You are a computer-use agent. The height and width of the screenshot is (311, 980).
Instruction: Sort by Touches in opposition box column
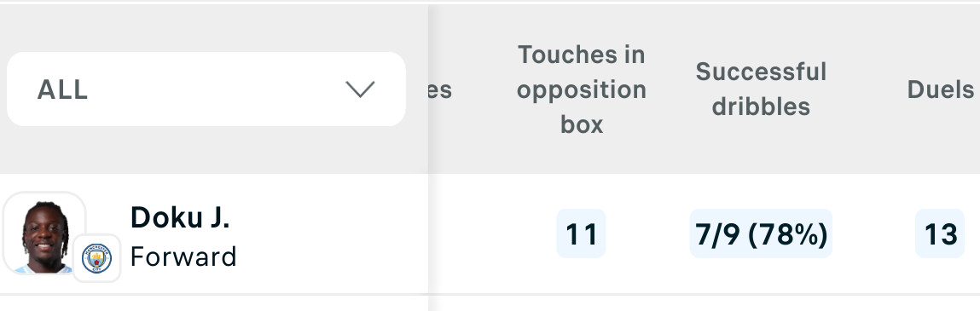click(581, 89)
